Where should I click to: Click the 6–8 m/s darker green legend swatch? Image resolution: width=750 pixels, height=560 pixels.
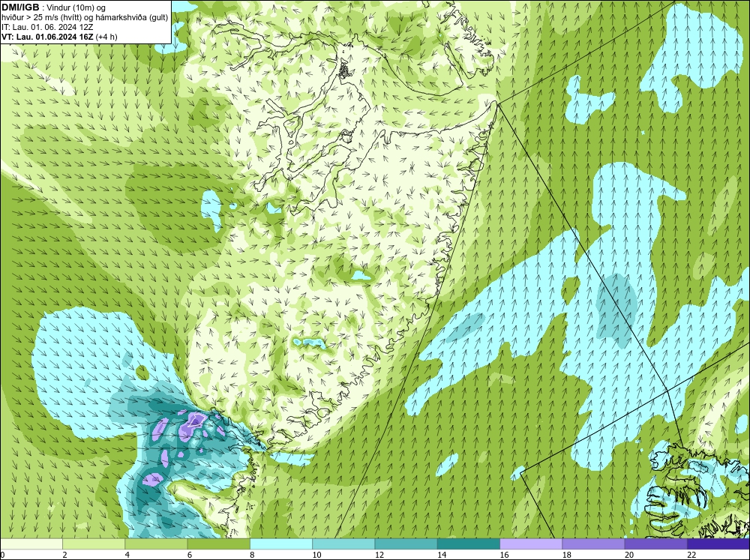coord(218,544)
